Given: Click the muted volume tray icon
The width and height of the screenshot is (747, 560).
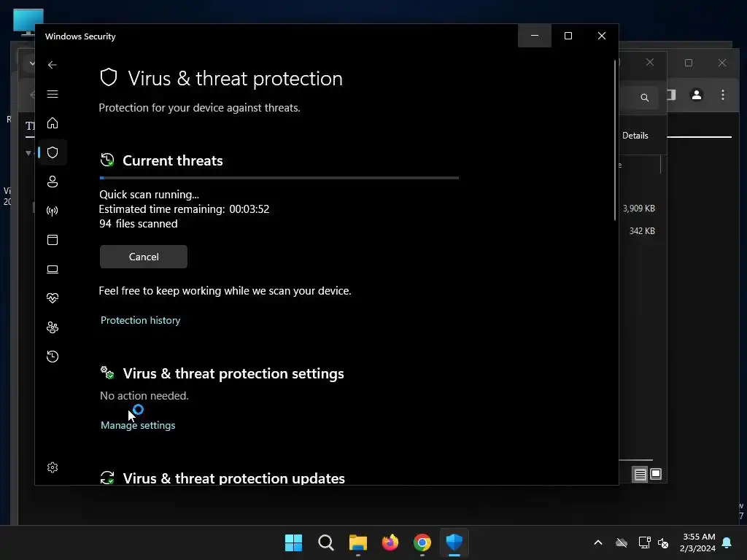Looking at the screenshot, I should point(662,542).
